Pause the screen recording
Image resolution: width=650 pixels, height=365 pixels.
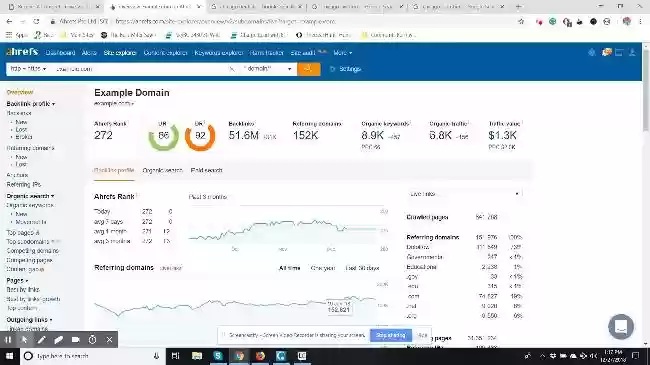click(8, 340)
